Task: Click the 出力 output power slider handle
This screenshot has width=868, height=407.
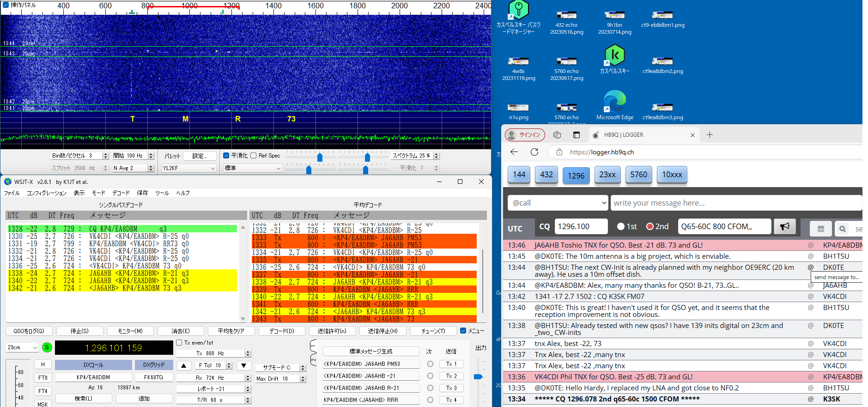Action: 478,377
